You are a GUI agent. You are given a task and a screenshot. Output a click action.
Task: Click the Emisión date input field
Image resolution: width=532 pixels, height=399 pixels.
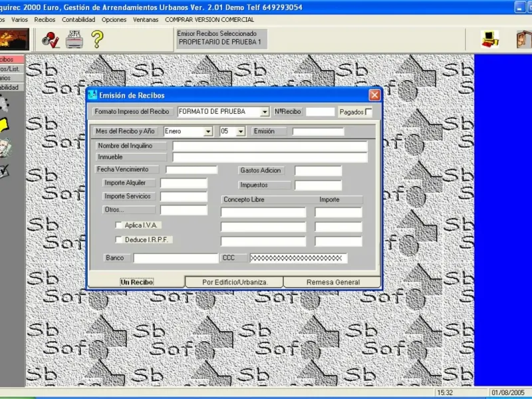(x=319, y=132)
